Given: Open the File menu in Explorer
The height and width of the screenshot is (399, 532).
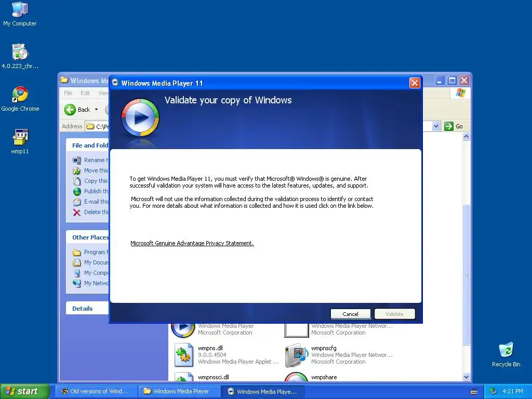Looking at the screenshot, I should (x=68, y=93).
